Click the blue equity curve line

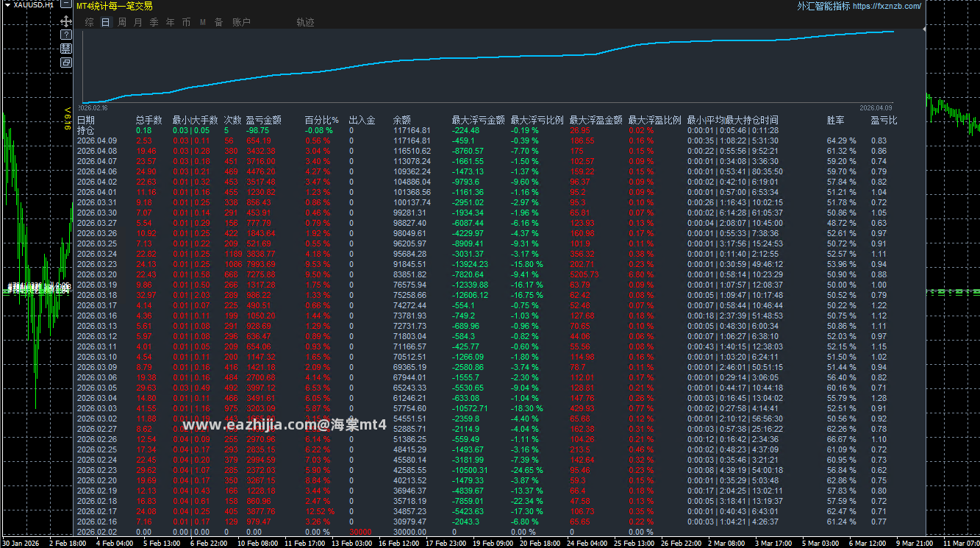pyautogui.click(x=487, y=57)
